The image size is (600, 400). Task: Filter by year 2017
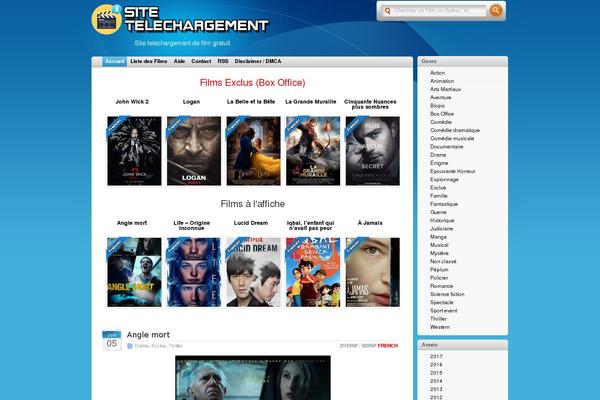pyautogui.click(x=436, y=356)
